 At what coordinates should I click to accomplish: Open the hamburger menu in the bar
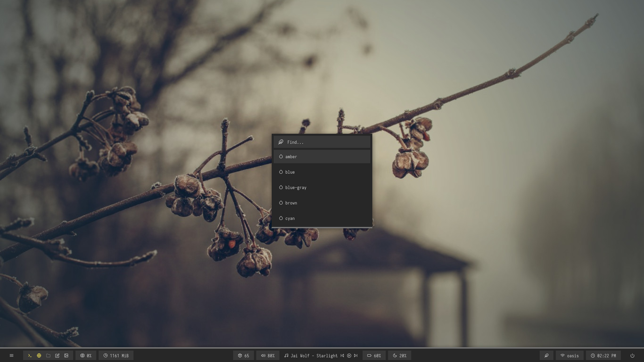[x=11, y=356]
